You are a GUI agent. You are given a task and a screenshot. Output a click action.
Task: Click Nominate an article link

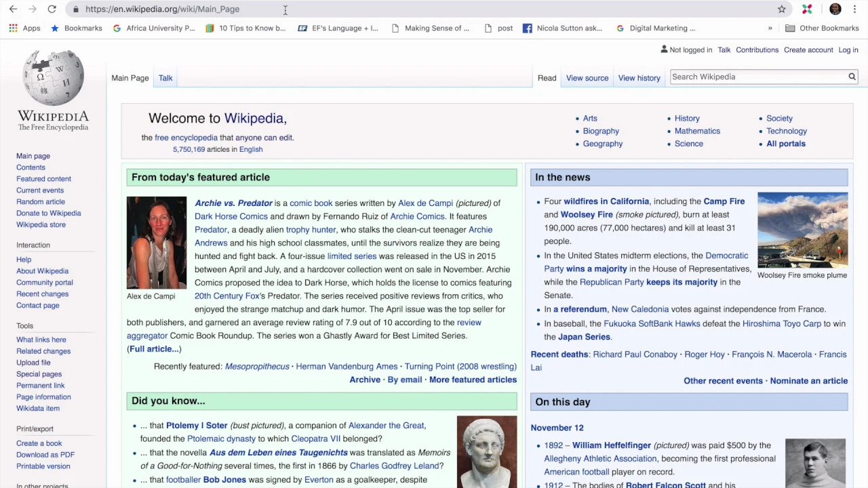(809, 381)
